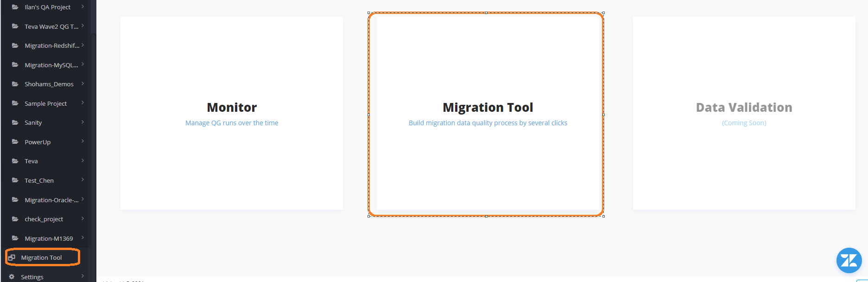
Task: Expand Shohams_Demos chevron
Action: pyautogui.click(x=82, y=83)
